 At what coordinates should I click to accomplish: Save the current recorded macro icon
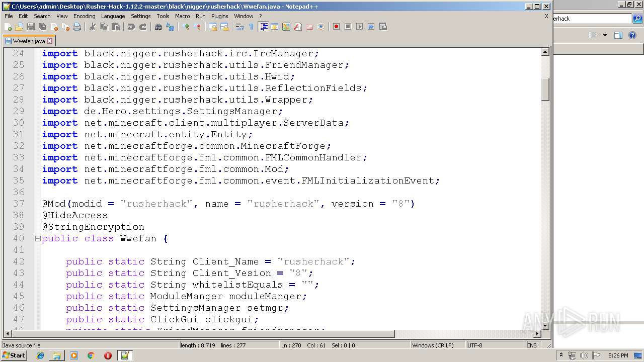pos(382,27)
